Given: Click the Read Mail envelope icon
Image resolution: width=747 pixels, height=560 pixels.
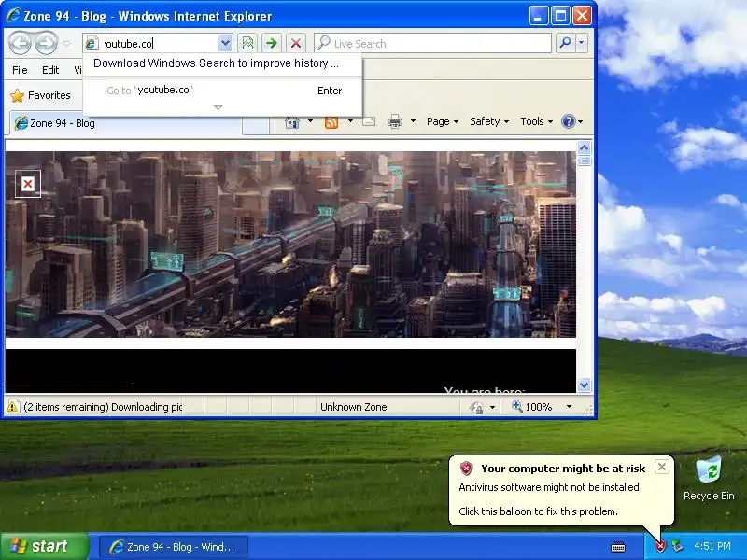Looking at the screenshot, I should (x=369, y=122).
